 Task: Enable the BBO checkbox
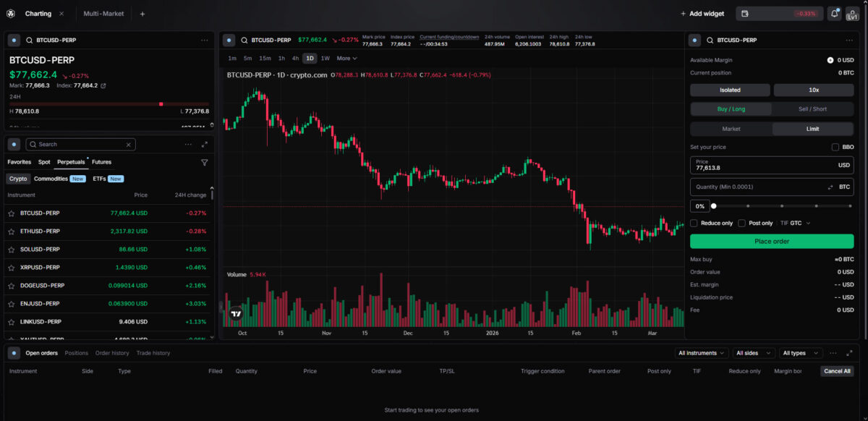point(835,147)
